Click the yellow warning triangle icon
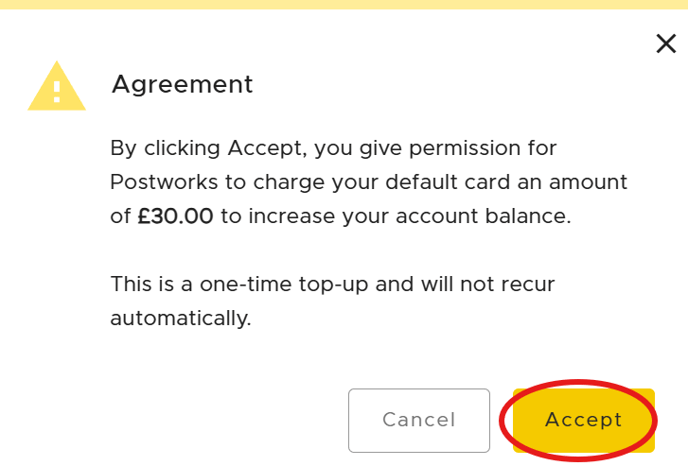 (x=57, y=86)
